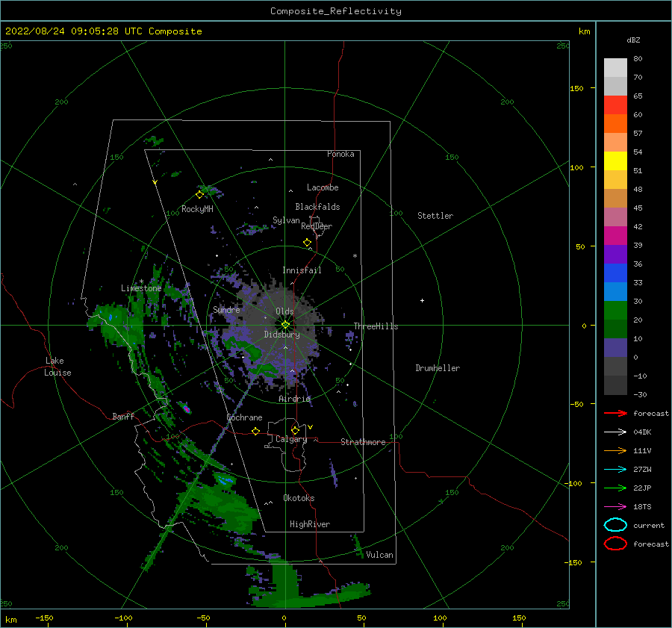
Task: Select the purple 36-39 dBZ swatch
Action: point(615,254)
